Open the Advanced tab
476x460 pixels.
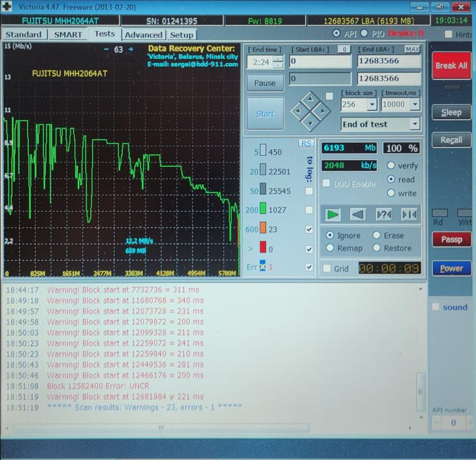tap(143, 35)
